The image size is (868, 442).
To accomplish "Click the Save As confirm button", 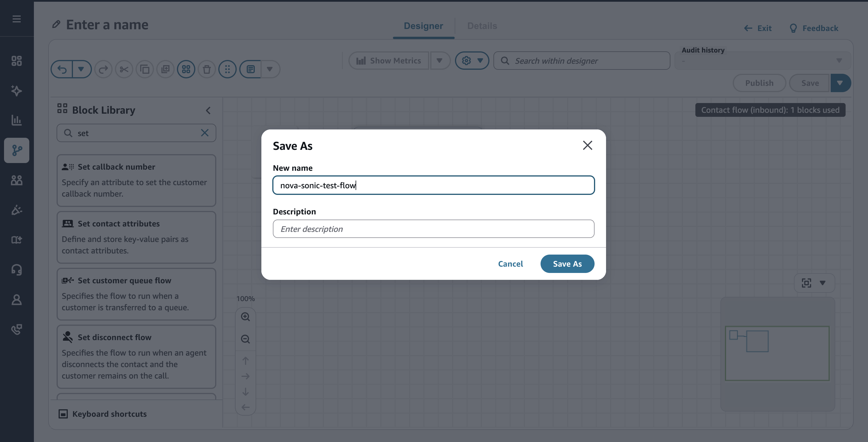I will tap(567, 264).
